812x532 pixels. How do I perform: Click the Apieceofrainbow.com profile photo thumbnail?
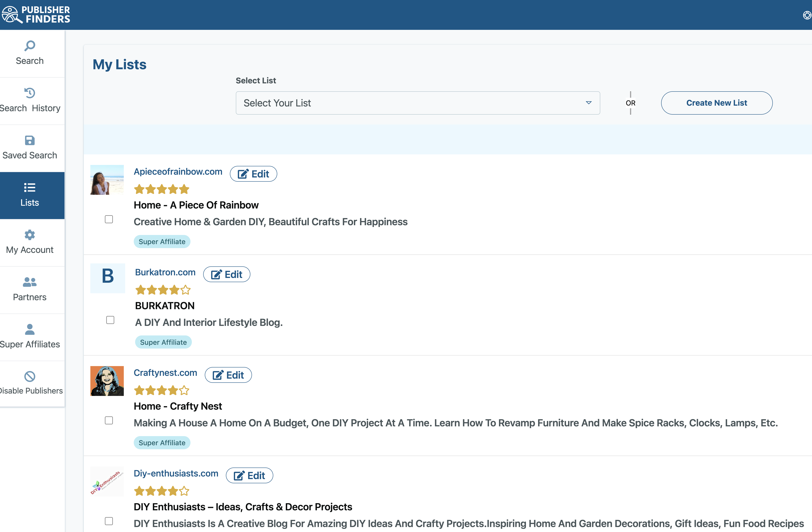pos(107,180)
